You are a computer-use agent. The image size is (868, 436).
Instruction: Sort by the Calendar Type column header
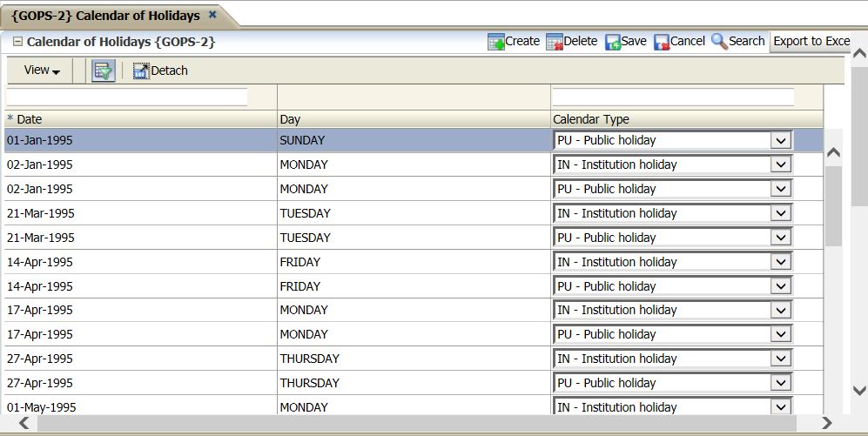(x=591, y=120)
